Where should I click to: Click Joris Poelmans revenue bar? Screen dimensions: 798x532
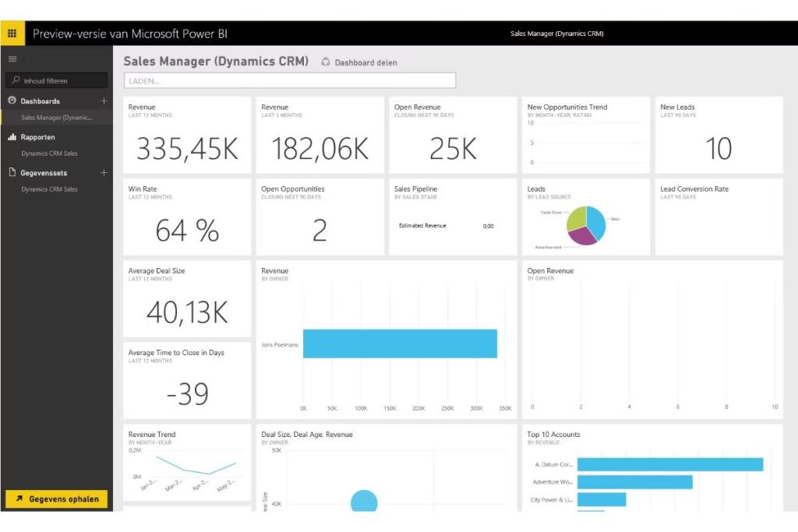(400, 344)
